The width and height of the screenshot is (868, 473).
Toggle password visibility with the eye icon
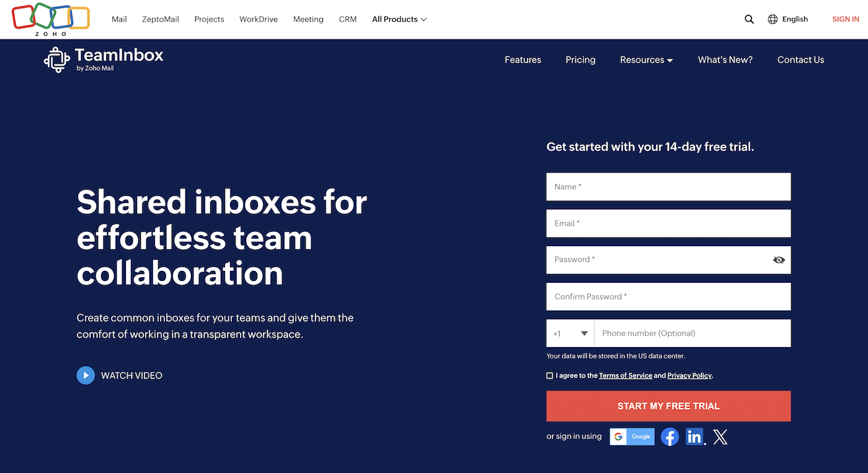click(779, 260)
